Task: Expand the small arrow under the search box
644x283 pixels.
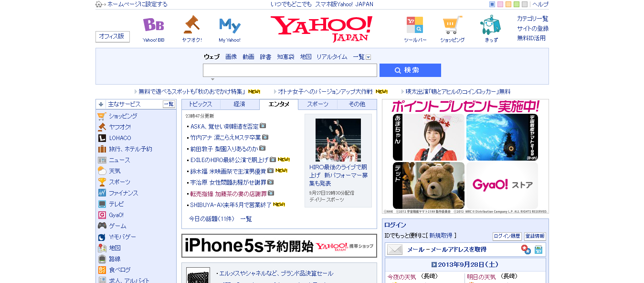Action: pyautogui.click(x=212, y=79)
